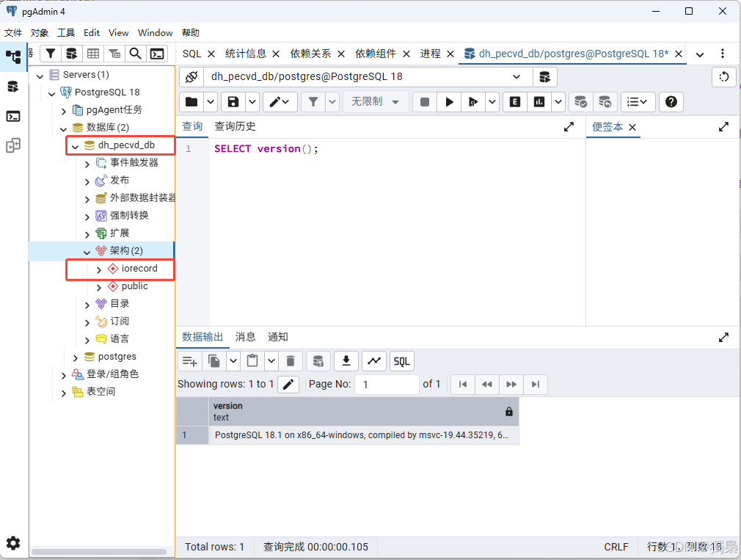Viewport: 741px width, 560px height.
Task: Execute script play-with-cursor button
Action: point(473,101)
